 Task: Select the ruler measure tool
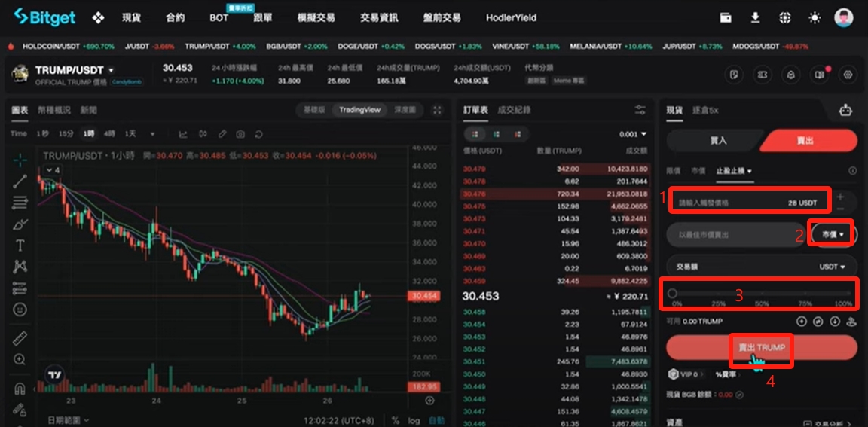tap(20, 338)
